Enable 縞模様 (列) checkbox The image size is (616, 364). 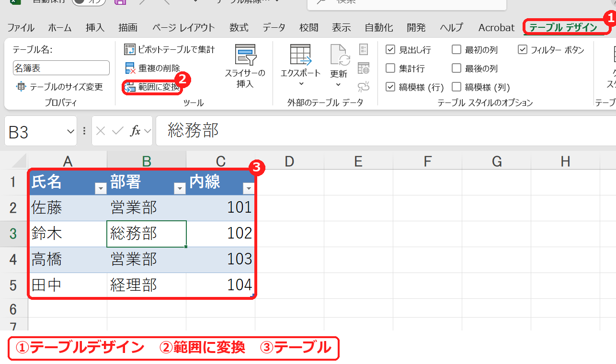click(456, 87)
